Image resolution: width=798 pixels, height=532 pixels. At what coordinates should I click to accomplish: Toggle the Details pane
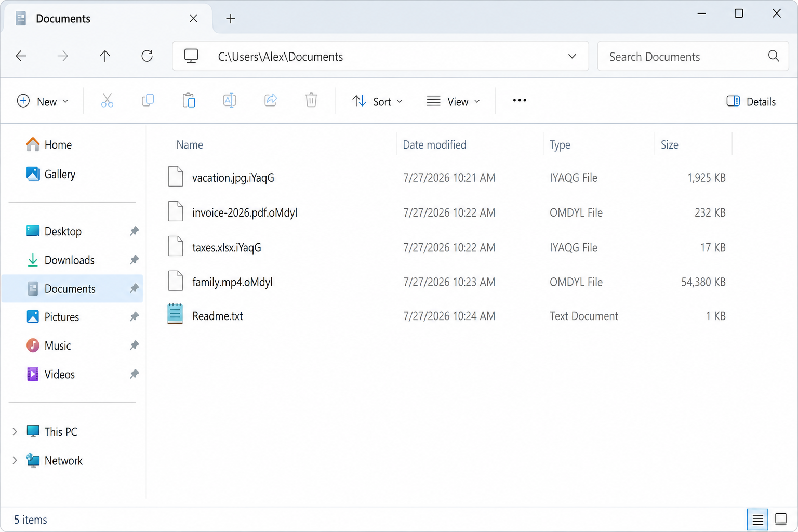751,101
